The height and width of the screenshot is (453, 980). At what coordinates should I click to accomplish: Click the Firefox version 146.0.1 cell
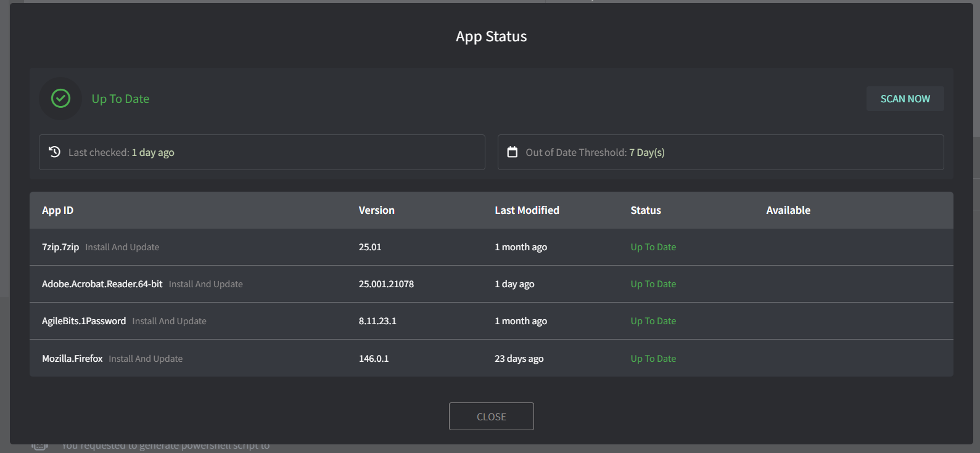374,359
